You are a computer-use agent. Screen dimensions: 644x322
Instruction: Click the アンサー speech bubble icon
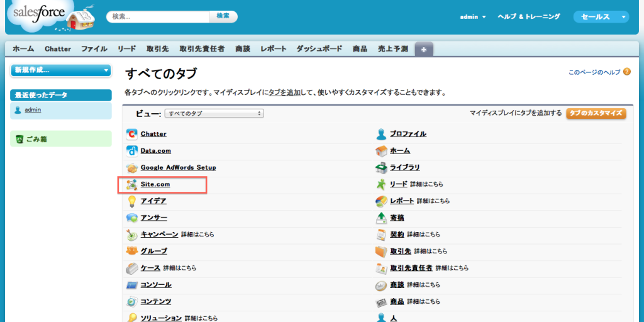131,218
